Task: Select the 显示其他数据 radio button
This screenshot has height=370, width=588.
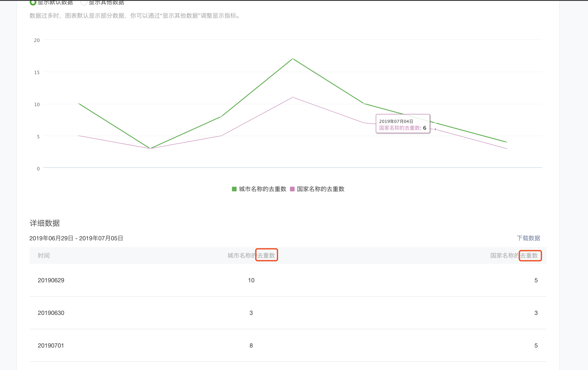Action: click(84, 2)
